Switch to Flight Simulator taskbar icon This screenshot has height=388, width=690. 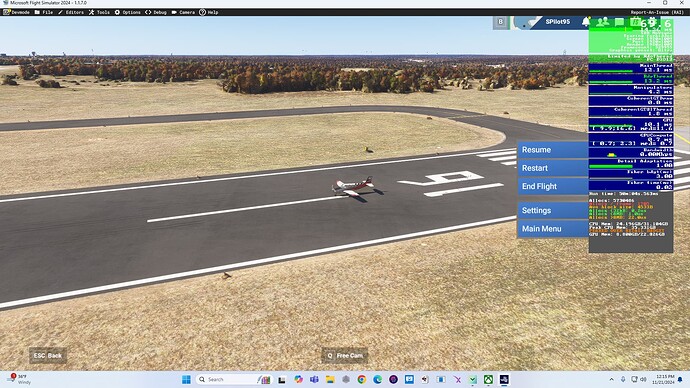pyautogui.click(x=504, y=379)
